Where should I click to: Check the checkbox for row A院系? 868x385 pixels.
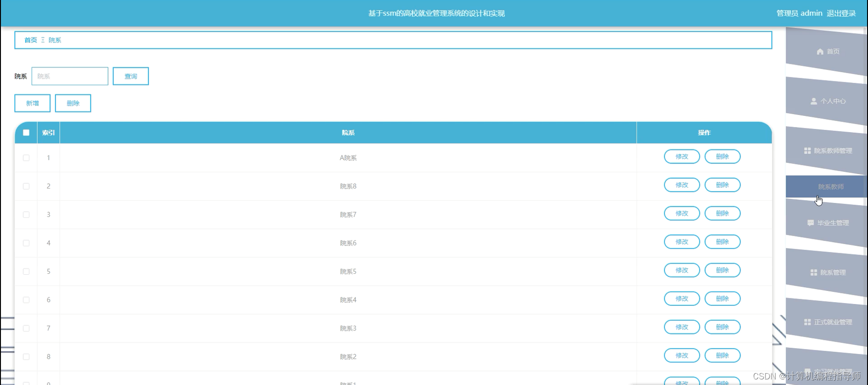[26, 158]
